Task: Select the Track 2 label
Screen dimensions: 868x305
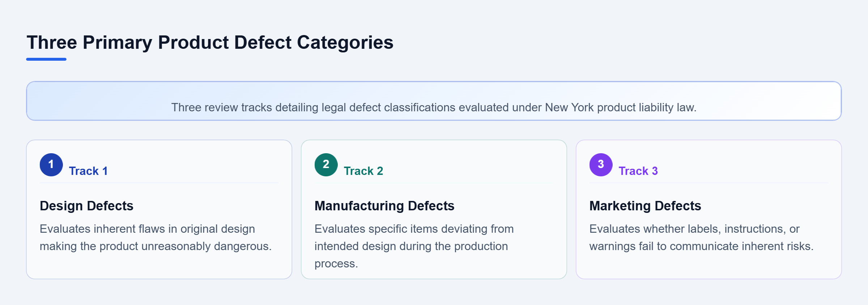Action: pyautogui.click(x=363, y=171)
